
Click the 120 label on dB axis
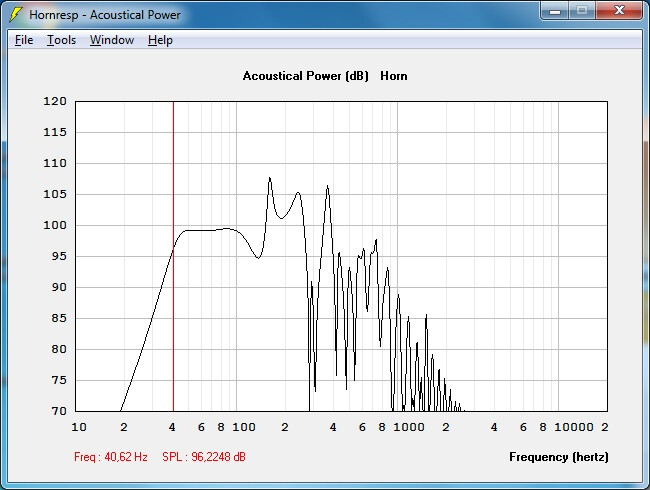pos(55,101)
